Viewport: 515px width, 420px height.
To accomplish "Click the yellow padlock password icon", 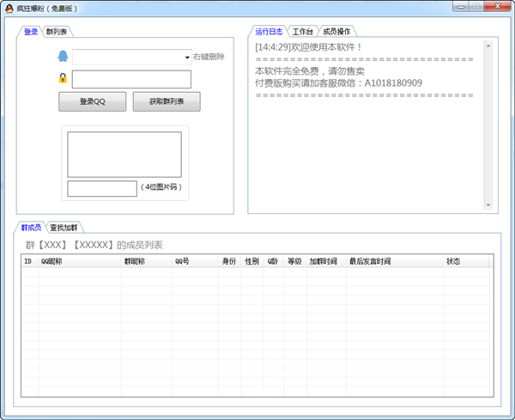I will [63, 78].
